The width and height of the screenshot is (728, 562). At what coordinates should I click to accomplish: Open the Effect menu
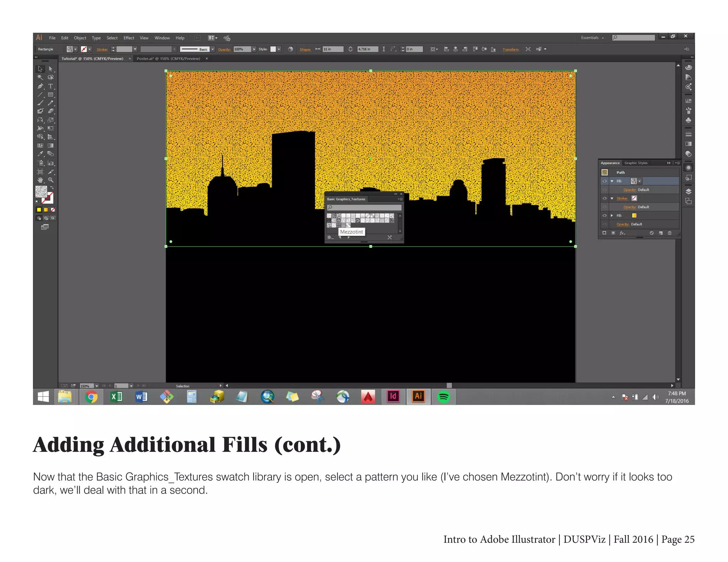[129, 38]
